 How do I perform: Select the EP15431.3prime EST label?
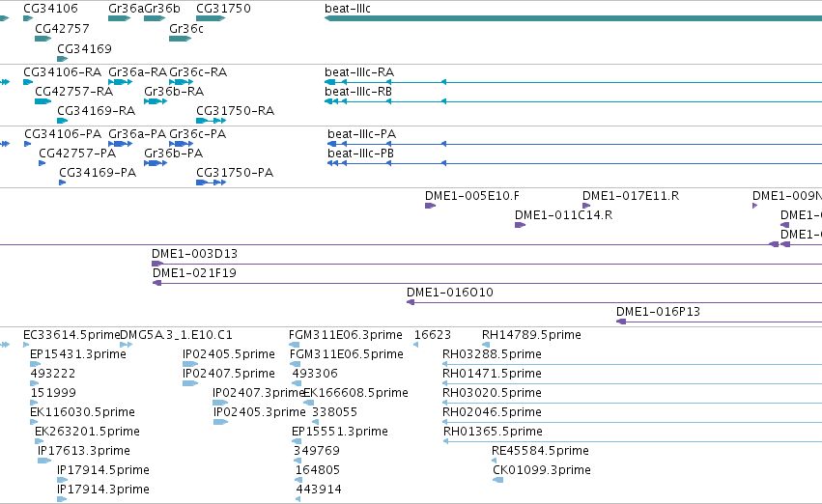pos(78,354)
